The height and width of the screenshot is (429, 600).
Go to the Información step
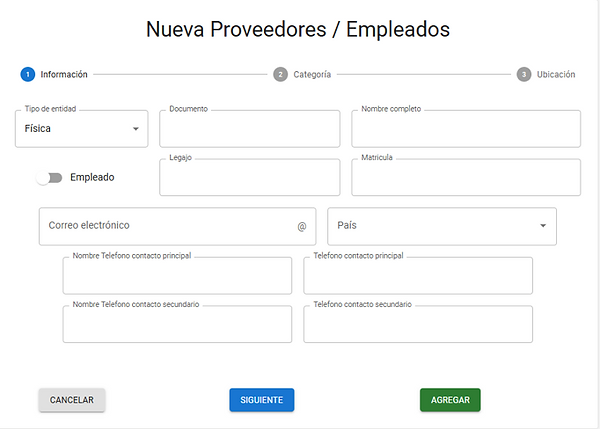(54, 74)
